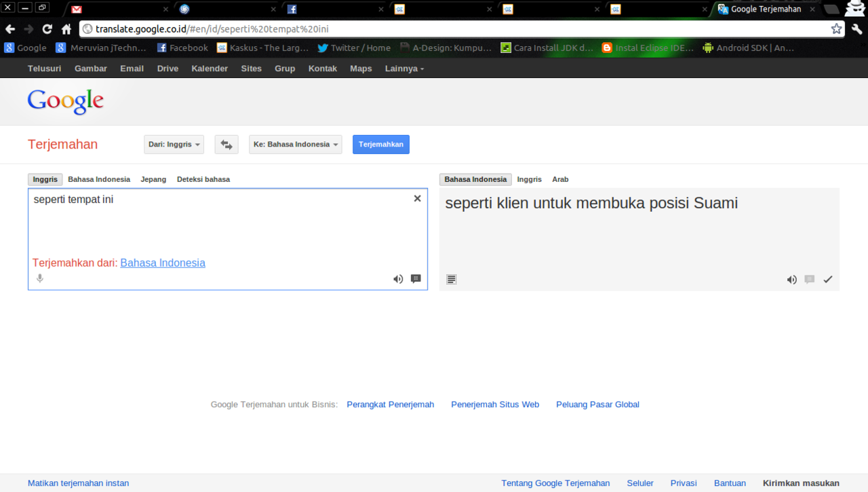Select Arab target language tab

pos(560,179)
